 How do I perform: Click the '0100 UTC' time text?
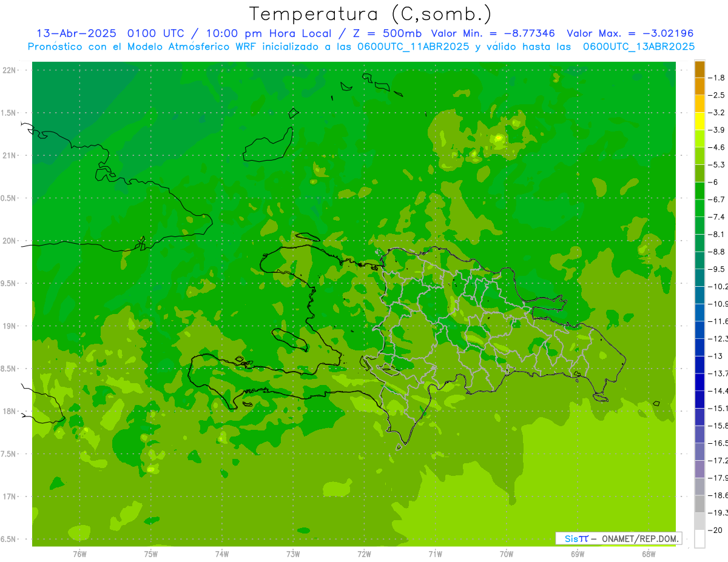(156, 33)
